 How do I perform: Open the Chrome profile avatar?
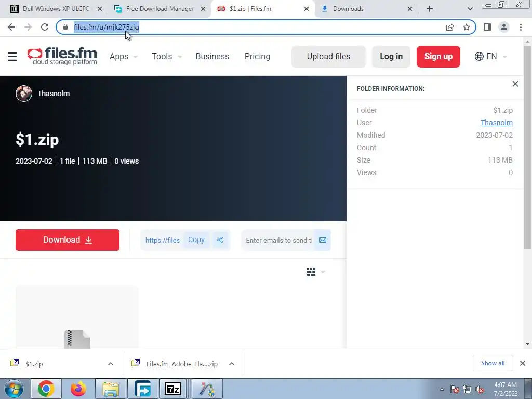click(x=504, y=27)
